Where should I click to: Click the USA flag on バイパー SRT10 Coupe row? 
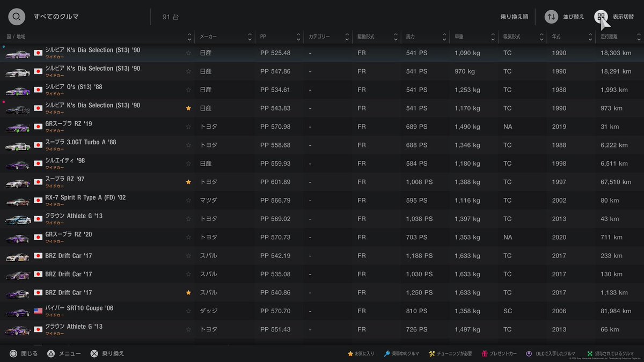[x=38, y=311]
